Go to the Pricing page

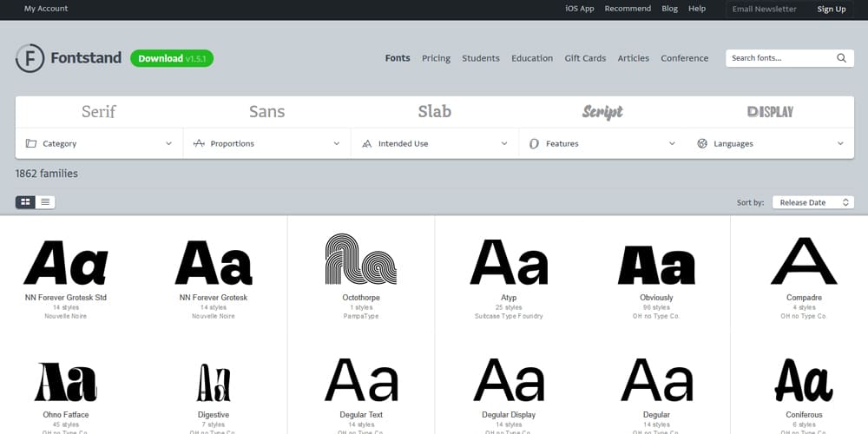(x=437, y=58)
